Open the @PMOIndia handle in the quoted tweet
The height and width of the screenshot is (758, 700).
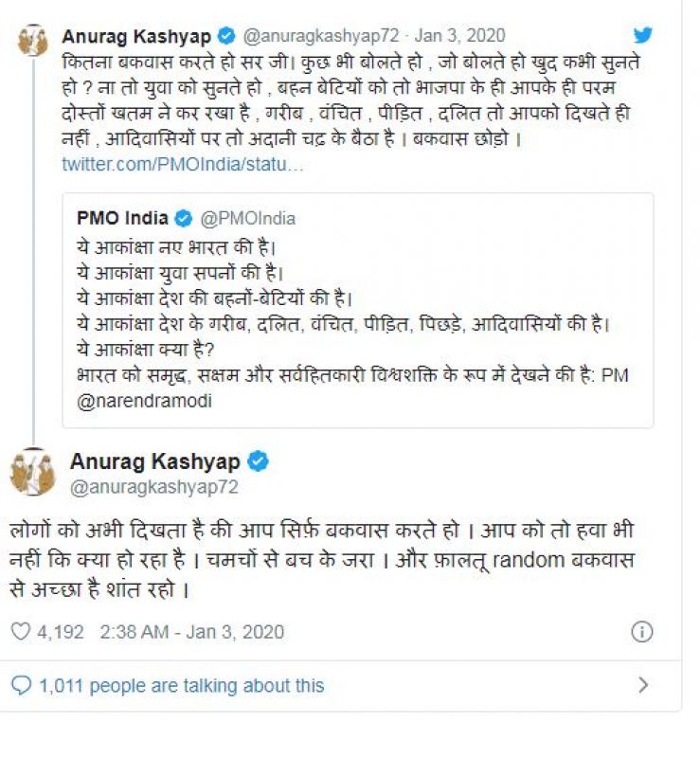(x=247, y=218)
